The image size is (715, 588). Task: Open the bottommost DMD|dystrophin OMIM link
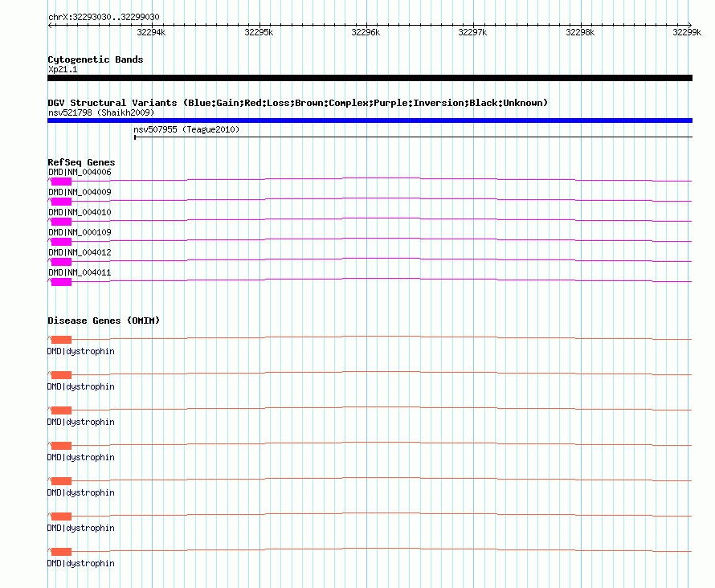tap(80, 563)
